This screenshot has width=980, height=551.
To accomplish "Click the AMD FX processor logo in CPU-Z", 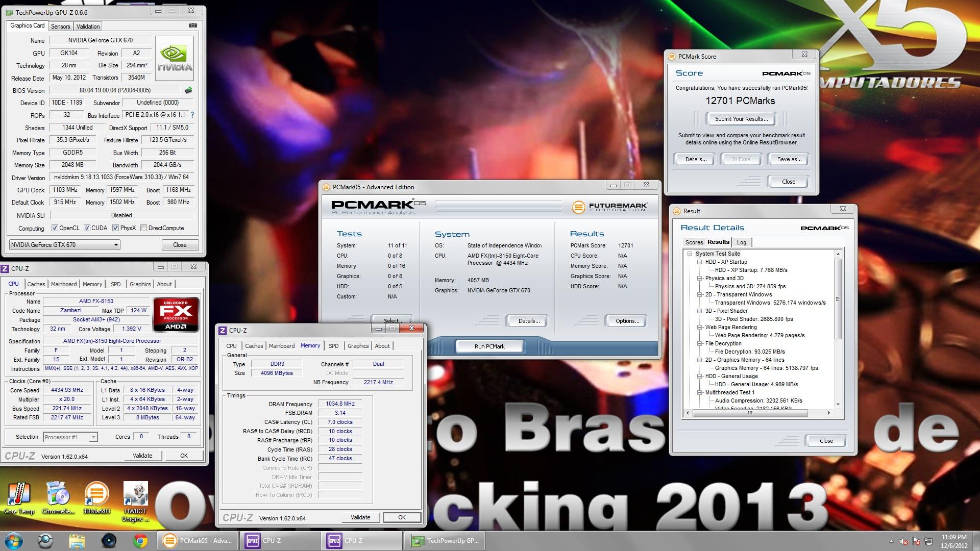I will (176, 314).
